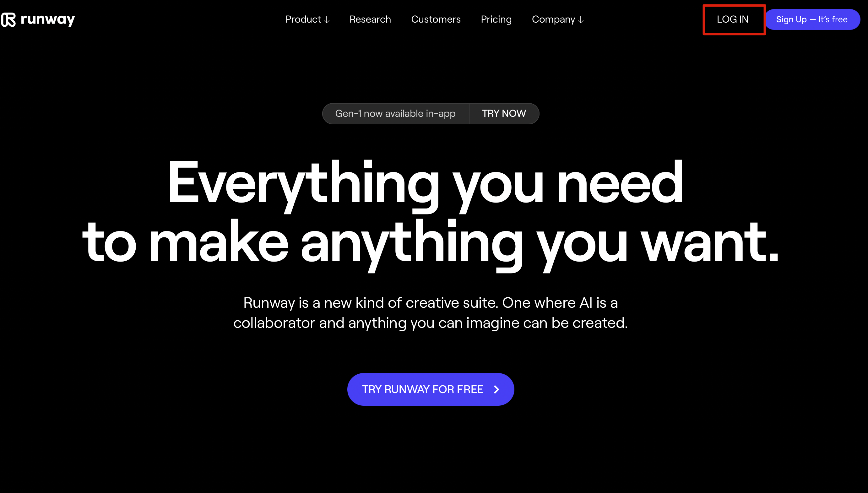868x493 pixels.
Task: Click the Pricing navigation link
Action: pyautogui.click(x=496, y=19)
